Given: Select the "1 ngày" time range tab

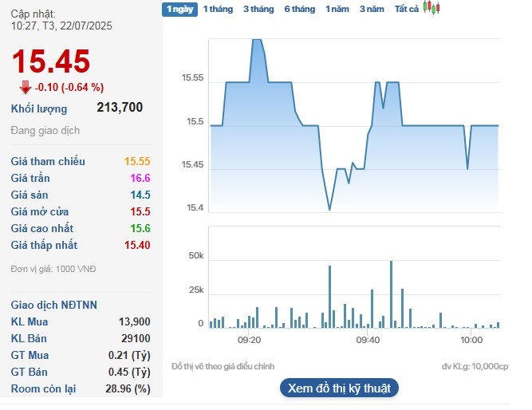Looking at the screenshot, I should pos(179,9).
